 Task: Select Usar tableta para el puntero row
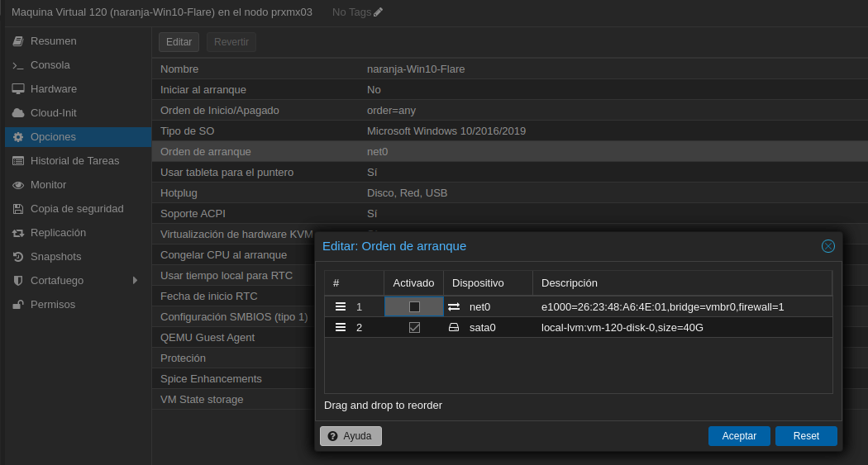point(510,173)
